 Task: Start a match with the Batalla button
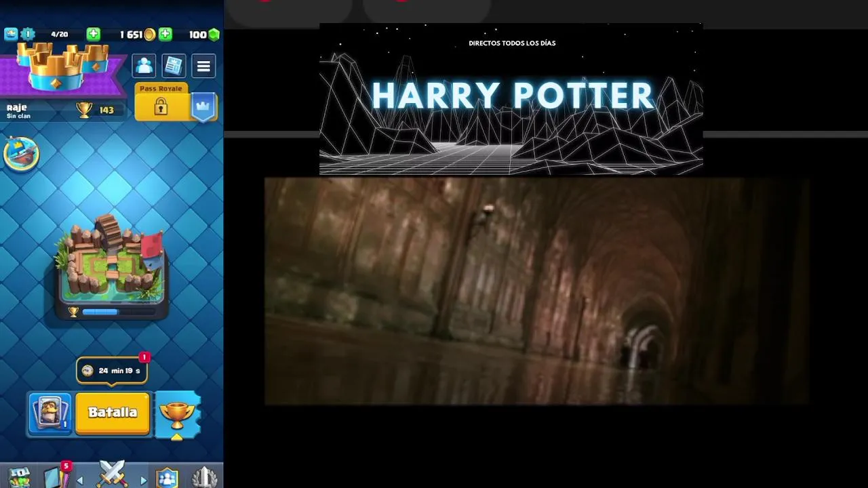(113, 412)
